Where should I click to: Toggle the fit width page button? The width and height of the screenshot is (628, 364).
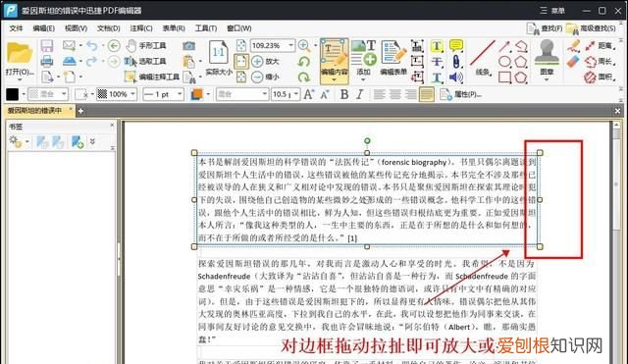(240, 61)
